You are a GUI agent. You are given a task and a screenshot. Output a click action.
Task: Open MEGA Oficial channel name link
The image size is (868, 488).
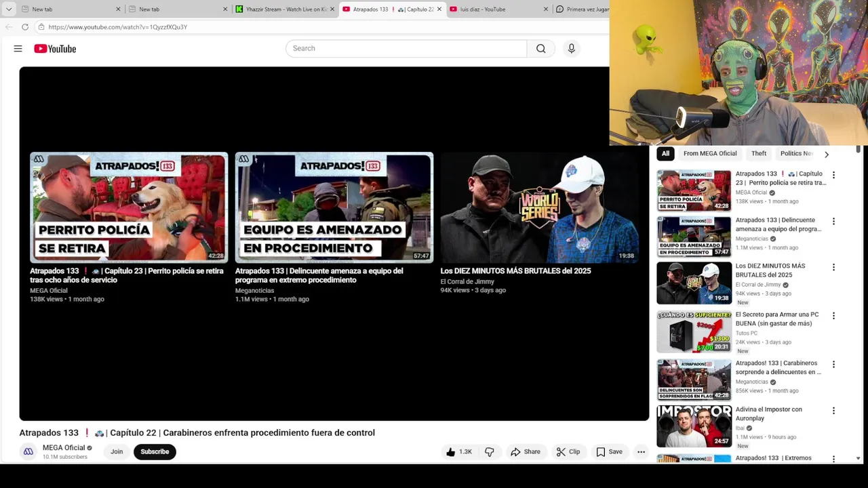point(64,448)
